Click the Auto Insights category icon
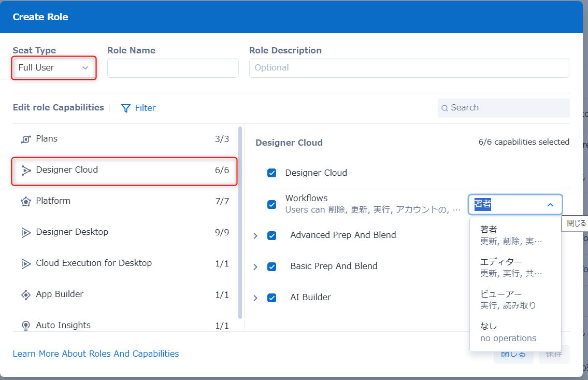 coord(25,326)
